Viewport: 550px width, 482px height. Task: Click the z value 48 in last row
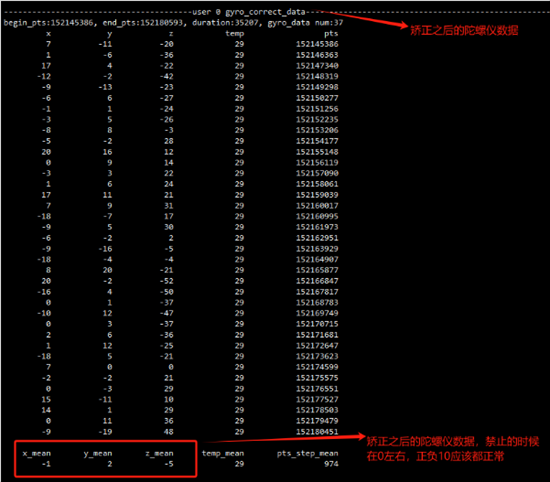[169, 432]
